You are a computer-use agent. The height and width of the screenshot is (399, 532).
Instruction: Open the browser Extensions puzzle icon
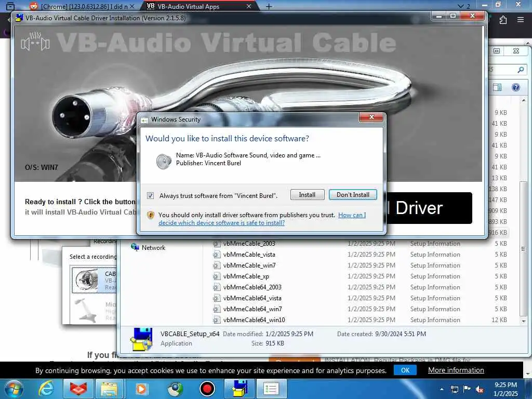tap(503, 20)
